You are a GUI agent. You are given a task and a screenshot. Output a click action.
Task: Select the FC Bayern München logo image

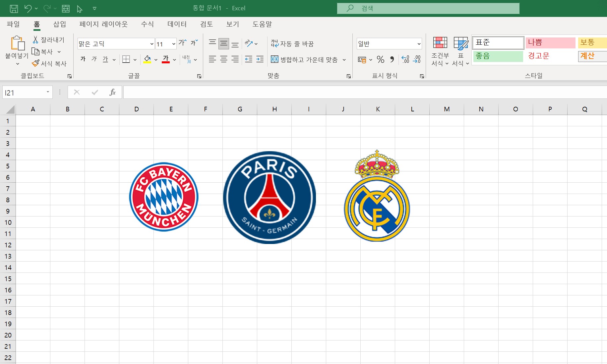coord(164,197)
